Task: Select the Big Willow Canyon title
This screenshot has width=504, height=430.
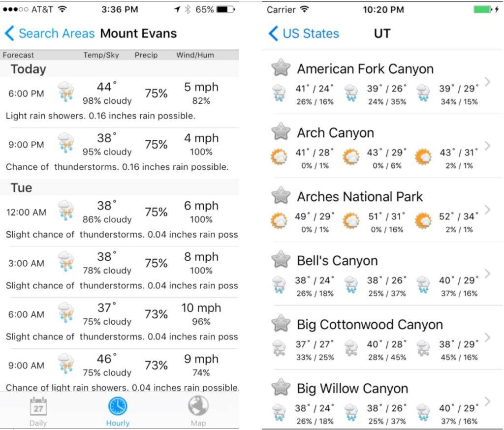Action: (352, 389)
